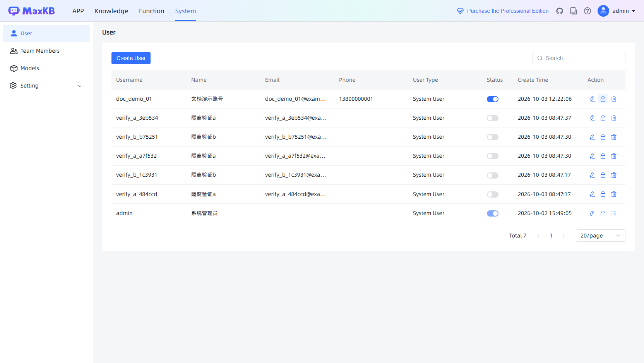Screen dimensions: 644x363
Task: Click the phone number 13800000001
Action: pos(356,99)
